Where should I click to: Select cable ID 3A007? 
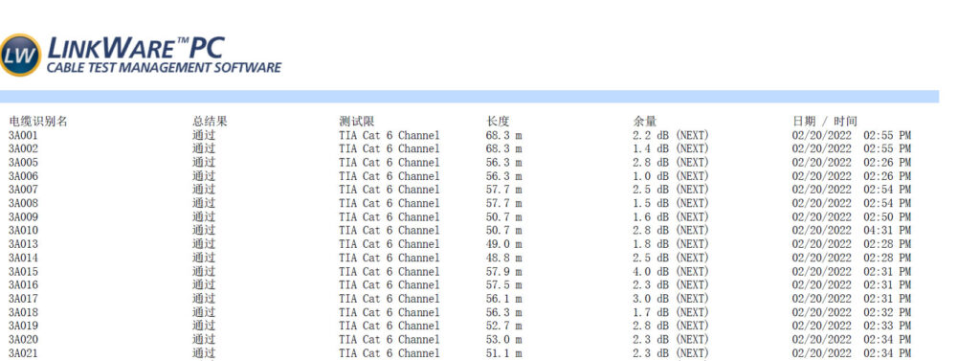(x=23, y=190)
